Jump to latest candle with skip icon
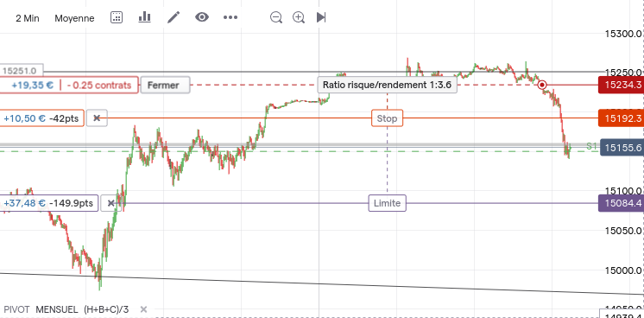Image resolution: width=644 pixels, height=318 pixels. [321, 17]
